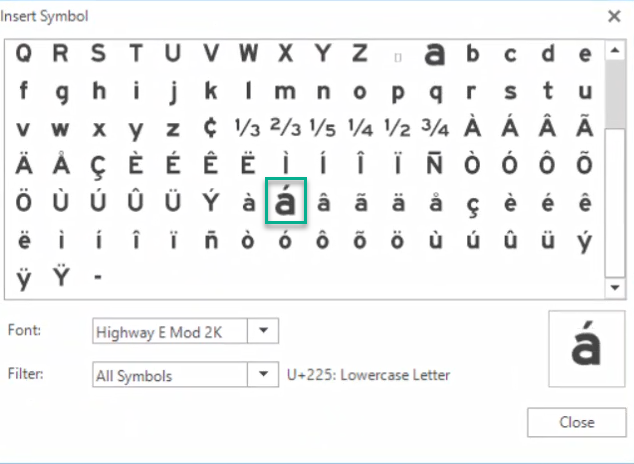Click the uppercase N with tilde
The image size is (634, 464).
point(435,165)
